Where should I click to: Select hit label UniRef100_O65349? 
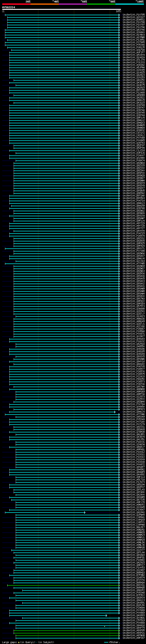133,417
